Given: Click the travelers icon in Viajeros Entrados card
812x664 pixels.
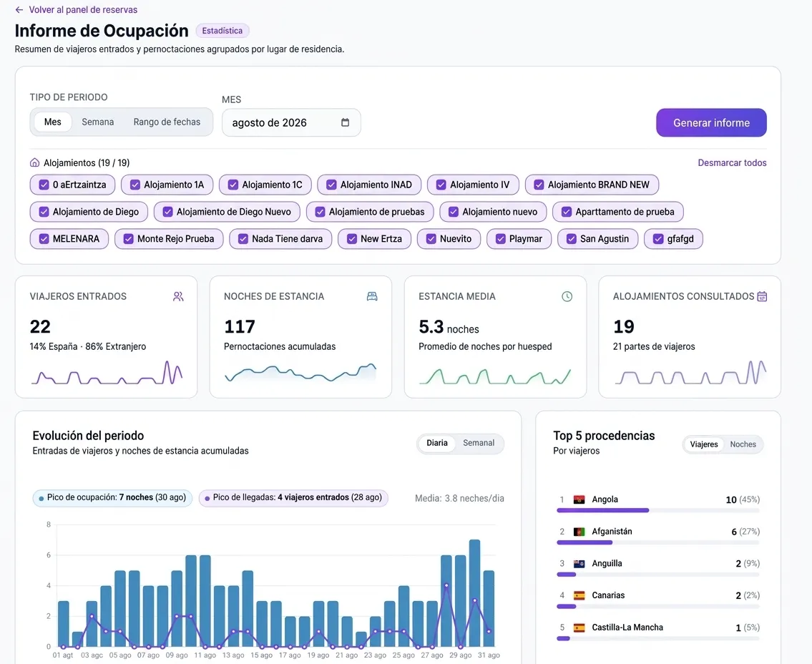Looking at the screenshot, I should tap(178, 296).
